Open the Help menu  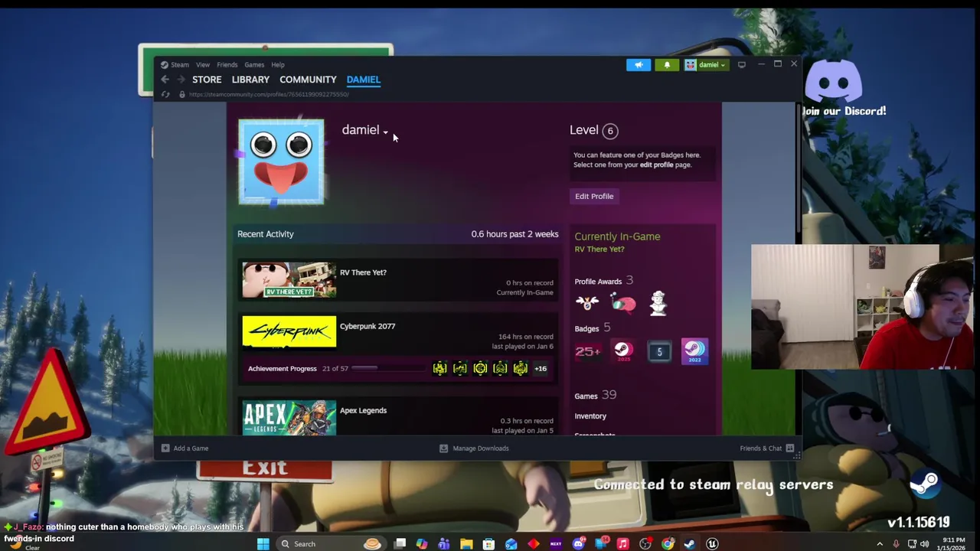278,65
